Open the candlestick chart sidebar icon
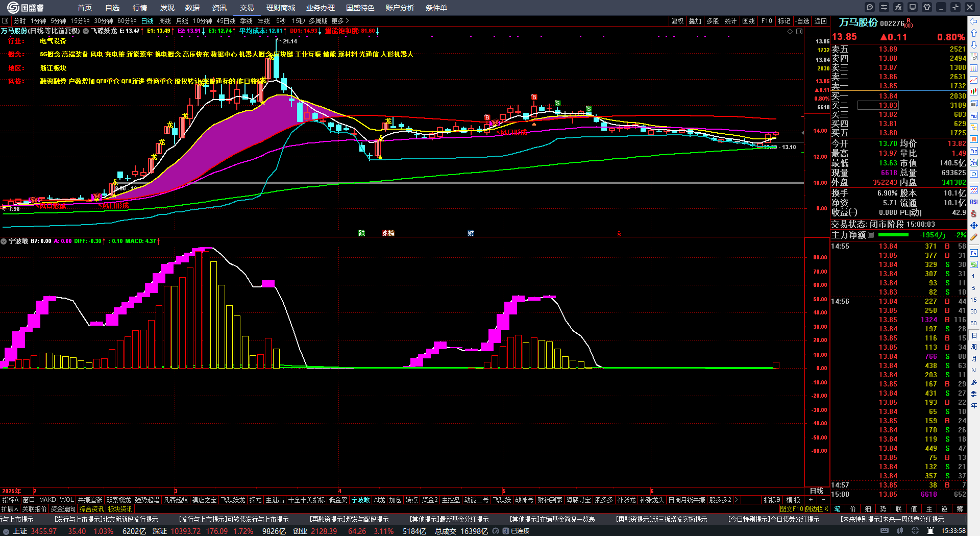Image resolution: width=980 pixels, height=536 pixels. click(974, 92)
